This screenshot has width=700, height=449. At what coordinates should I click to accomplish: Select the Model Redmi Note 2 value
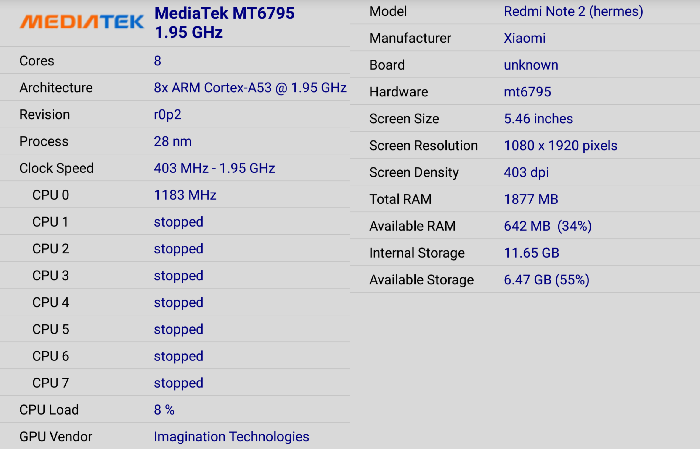[573, 11]
